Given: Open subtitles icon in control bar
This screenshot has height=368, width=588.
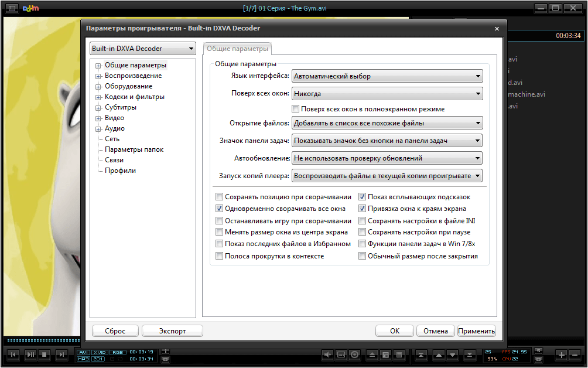Looking at the screenshot, I should pos(341,355).
